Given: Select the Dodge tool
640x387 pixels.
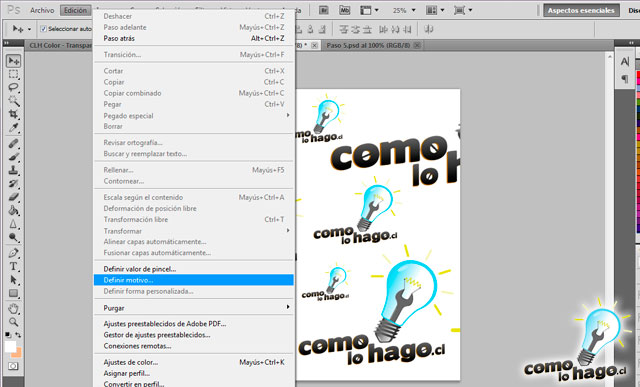Looking at the screenshot, I should pos(13,237).
